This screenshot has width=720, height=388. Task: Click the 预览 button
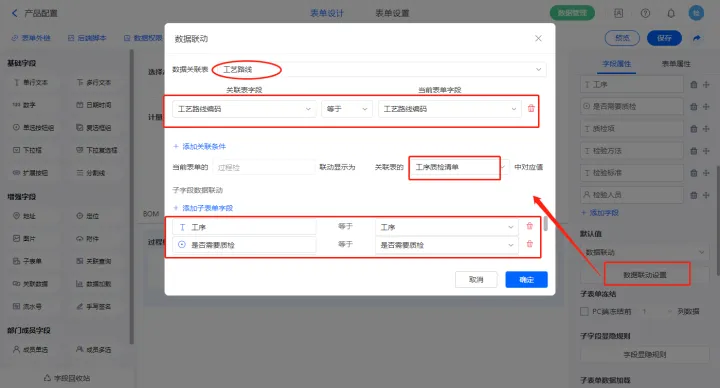tap(622, 38)
